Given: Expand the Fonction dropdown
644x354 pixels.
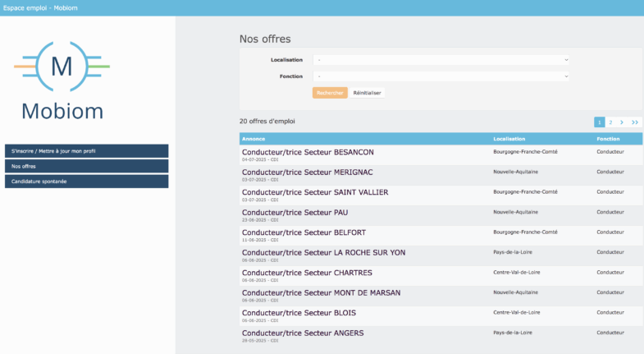Looking at the screenshot, I should 441,76.
